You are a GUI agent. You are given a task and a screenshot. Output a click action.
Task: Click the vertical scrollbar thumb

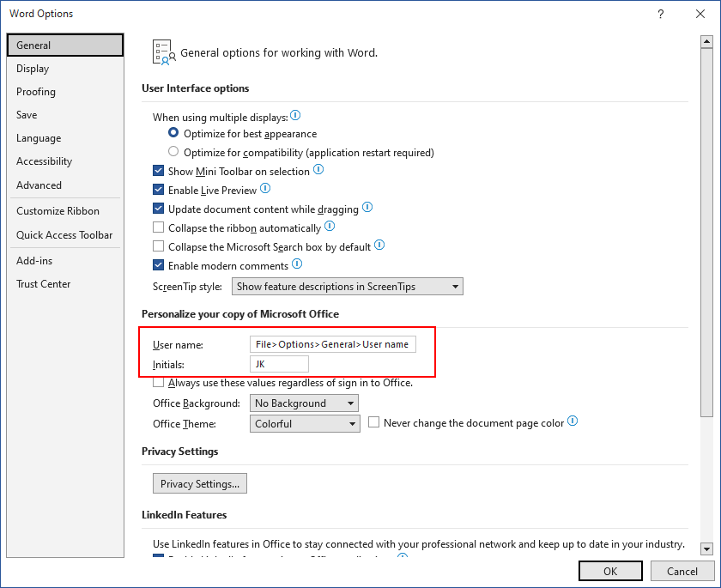[x=706, y=232]
